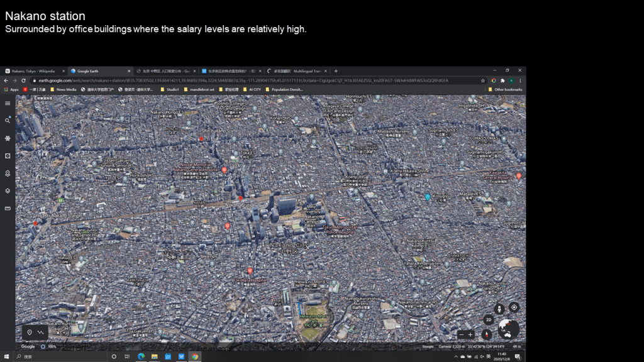Screen dimensions: 644x362
Task: Open the Google Earth hamburger menu
Action: 8,103
